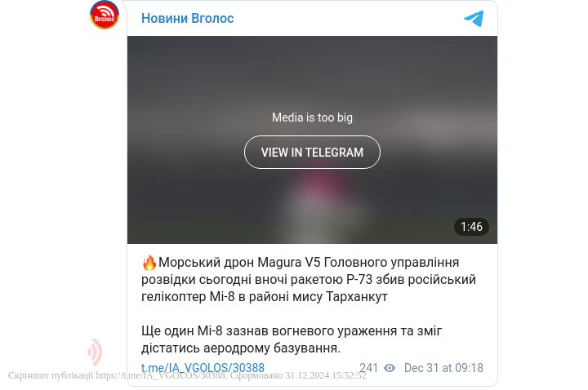The image size is (588, 390).
Task: Open the VIEW IN TELEGRAM button
Action: [312, 152]
